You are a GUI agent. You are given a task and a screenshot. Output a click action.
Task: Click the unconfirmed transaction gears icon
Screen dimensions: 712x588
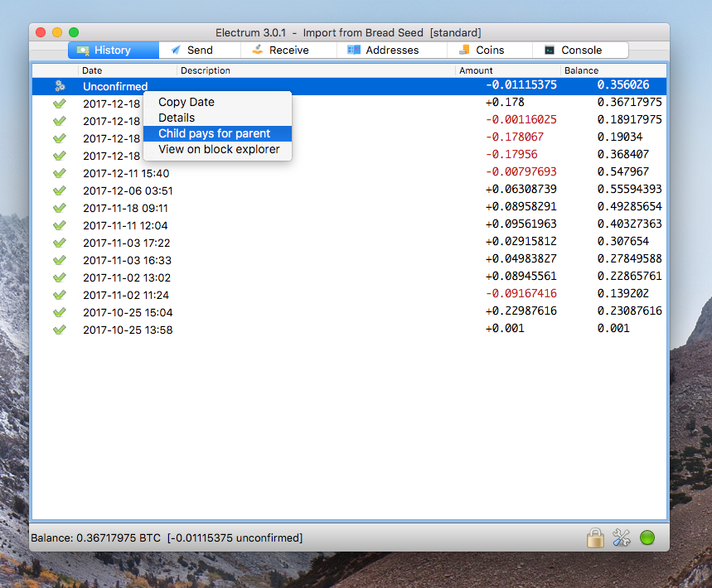pyautogui.click(x=60, y=86)
